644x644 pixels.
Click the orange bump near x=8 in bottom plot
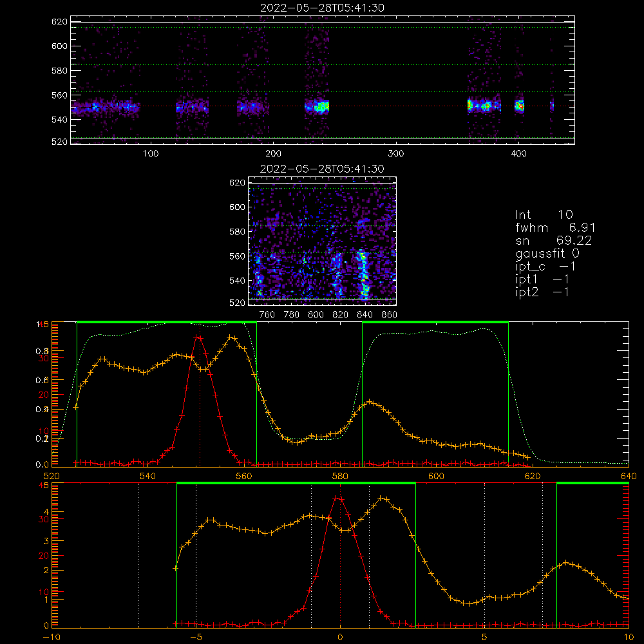coord(567,563)
